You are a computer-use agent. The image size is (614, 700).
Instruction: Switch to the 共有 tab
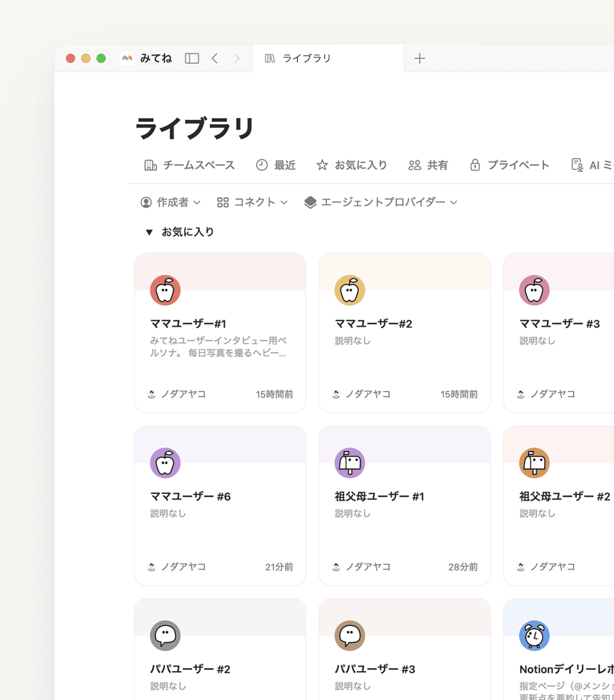coord(428,165)
